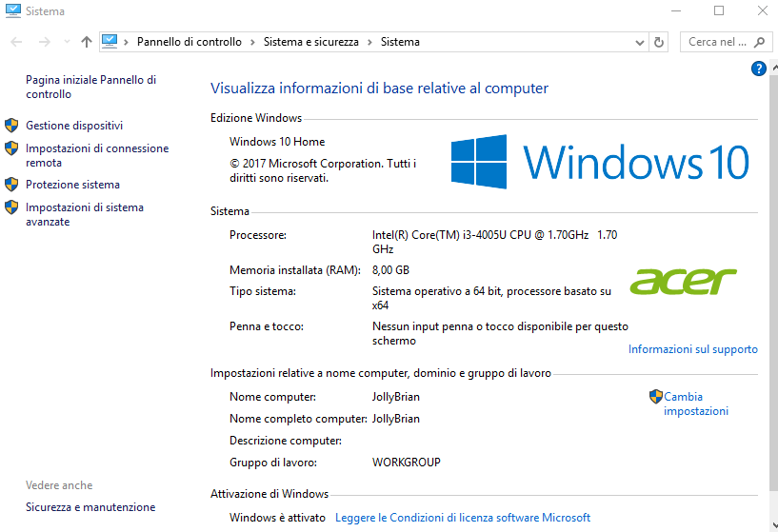
Task: Open Informazioni sul supporto link
Action: pos(692,349)
